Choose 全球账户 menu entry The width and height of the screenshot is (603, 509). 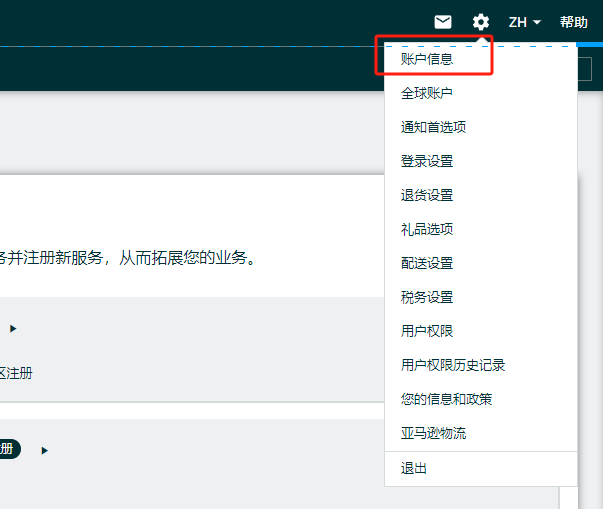coord(426,93)
